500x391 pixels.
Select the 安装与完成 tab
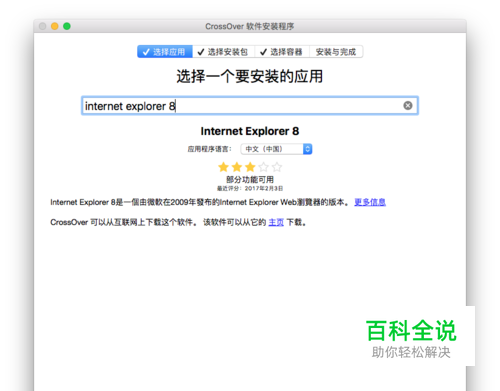[336, 52]
